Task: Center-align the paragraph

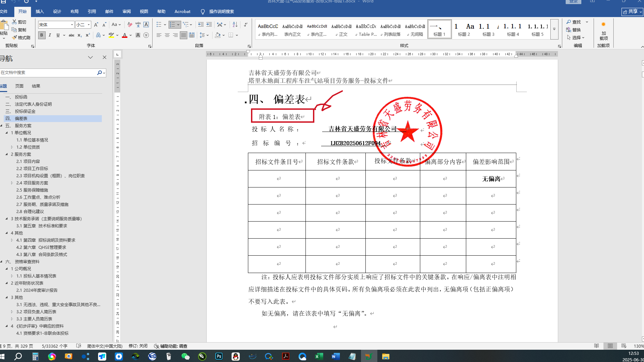Action: (x=167, y=35)
